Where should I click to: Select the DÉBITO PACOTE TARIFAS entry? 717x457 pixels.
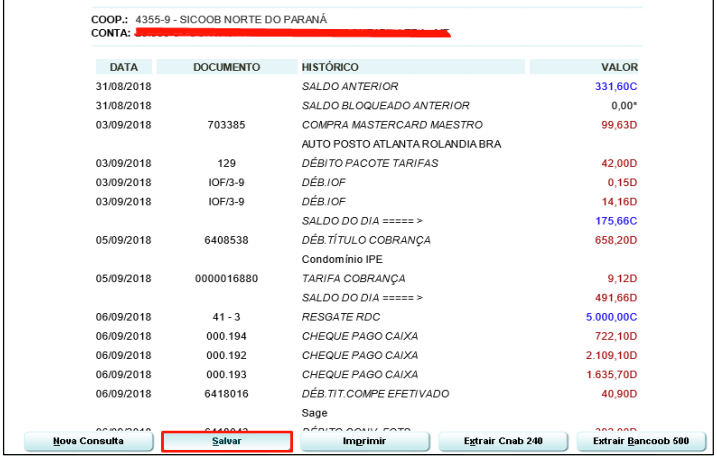click(370, 163)
